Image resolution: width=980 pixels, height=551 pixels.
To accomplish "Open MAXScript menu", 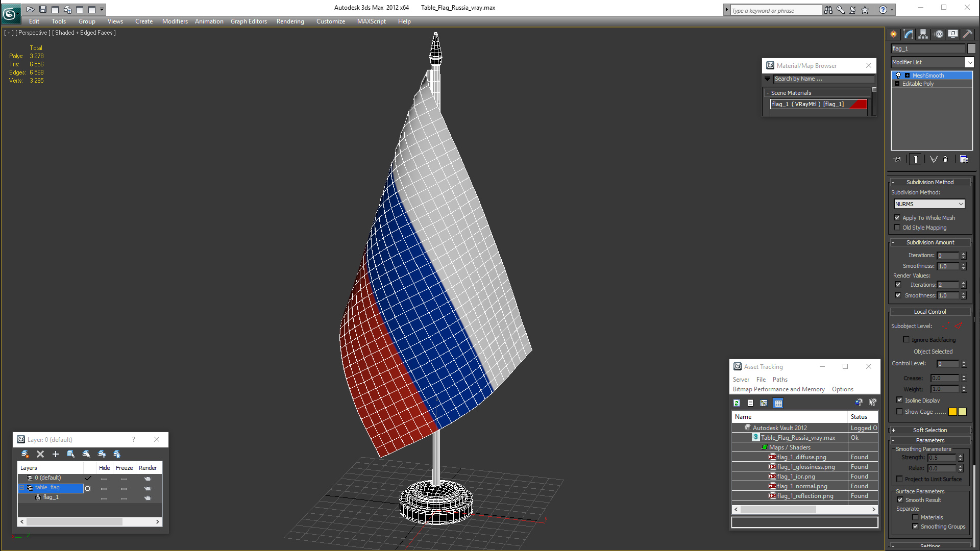I will point(371,21).
